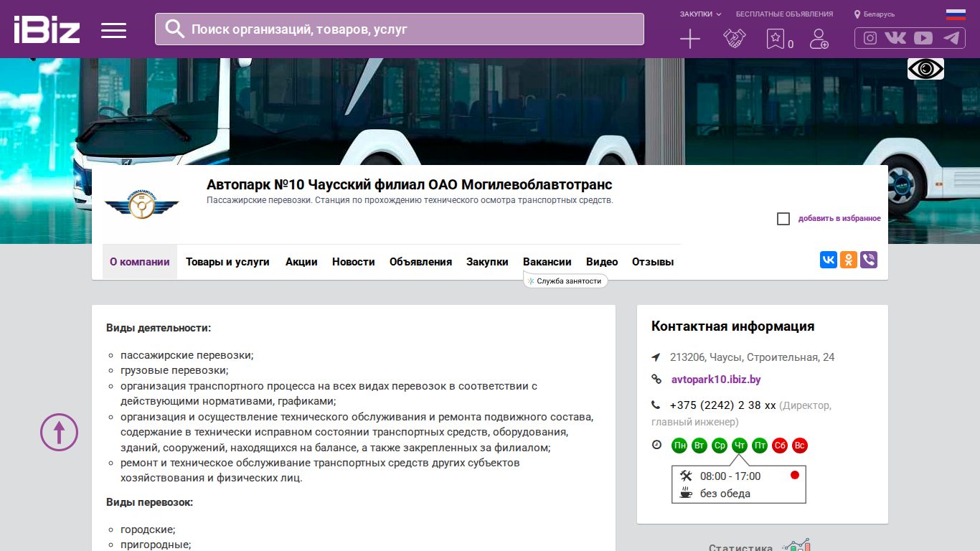Click the 08:00 - 17:00 hours text
Screen dimensions: 980x551
pyautogui.click(x=730, y=476)
